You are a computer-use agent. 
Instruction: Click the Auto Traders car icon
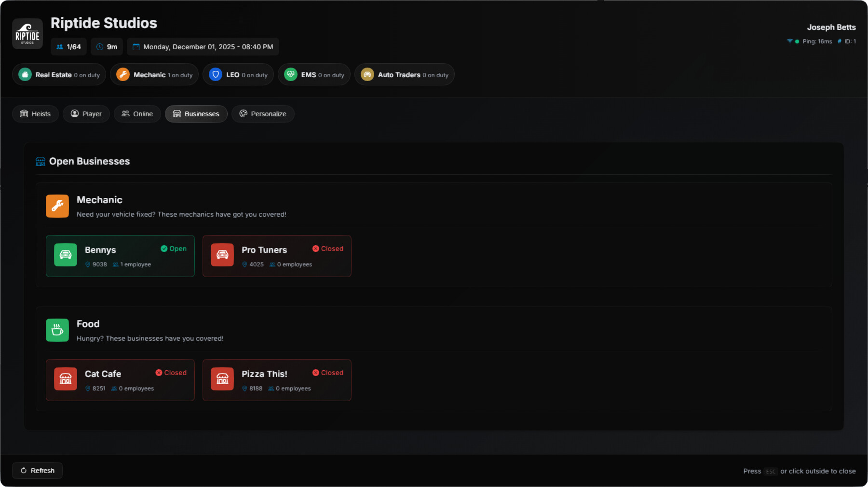tap(367, 75)
